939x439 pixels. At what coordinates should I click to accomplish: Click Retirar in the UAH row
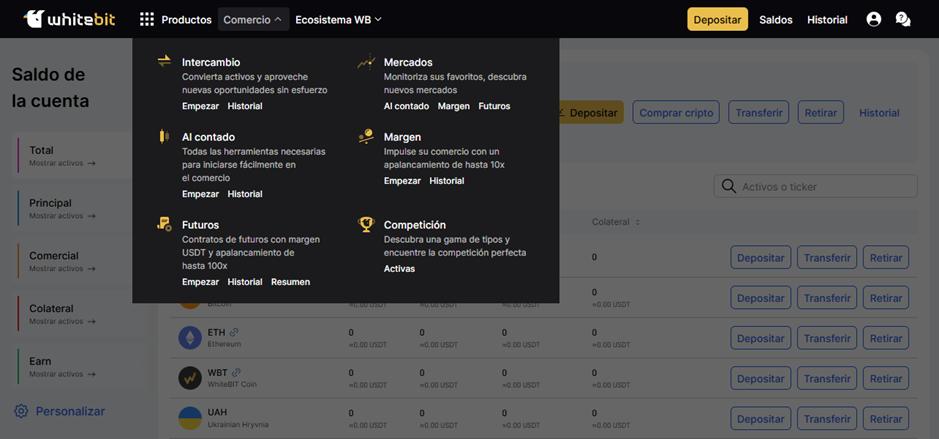[x=886, y=419]
